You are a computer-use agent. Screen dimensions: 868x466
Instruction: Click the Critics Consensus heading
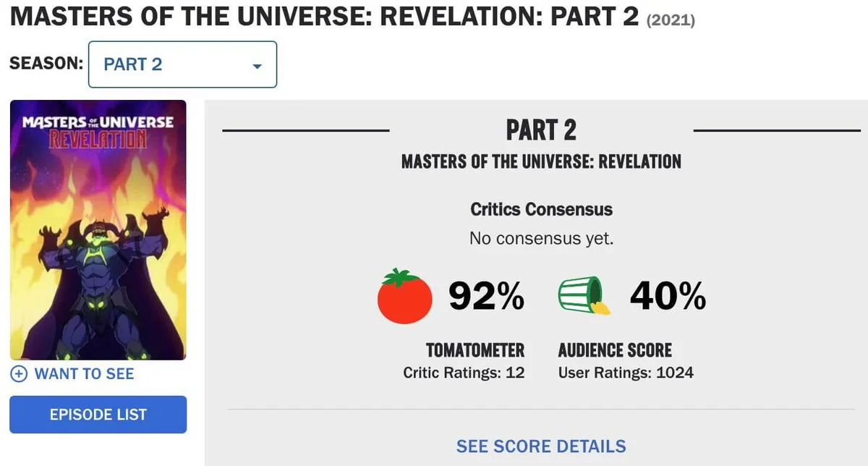540,209
